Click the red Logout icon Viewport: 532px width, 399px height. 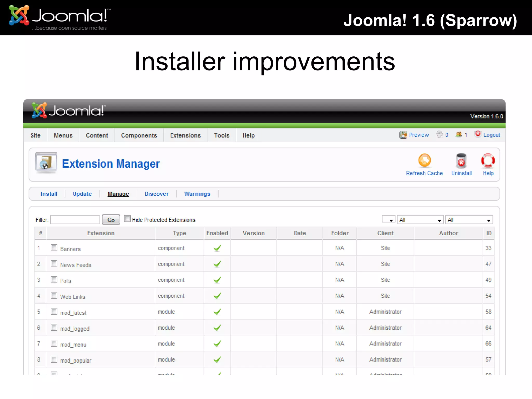click(478, 134)
